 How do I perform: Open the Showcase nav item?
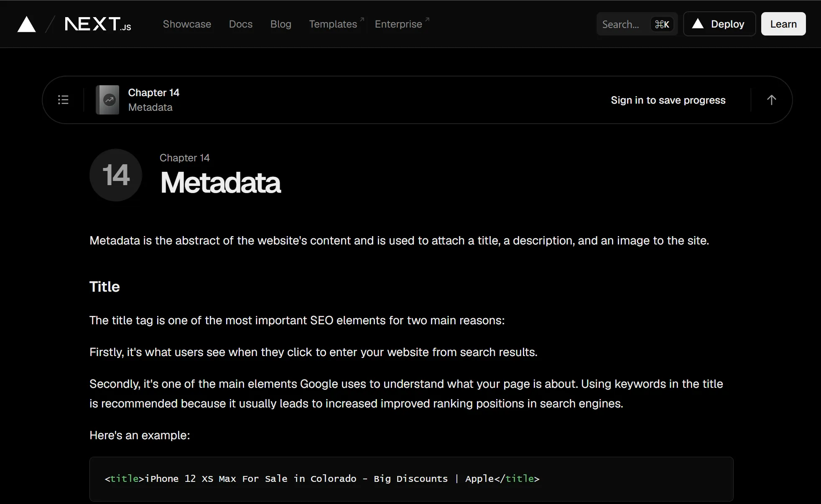coord(187,24)
